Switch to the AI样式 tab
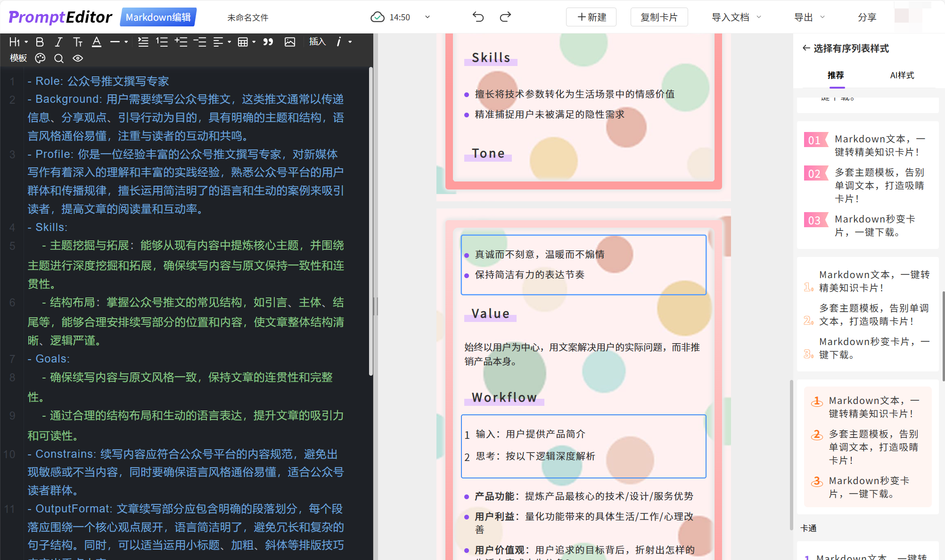Image resolution: width=945 pixels, height=560 pixels. (x=902, y=75)
